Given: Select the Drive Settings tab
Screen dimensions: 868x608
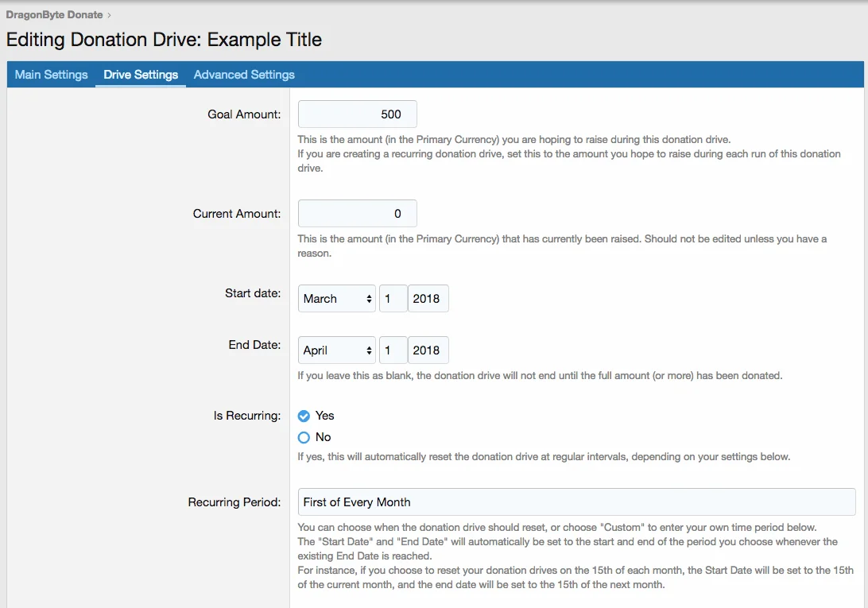Looking at the screenshot, I should (x=141, y=75).
